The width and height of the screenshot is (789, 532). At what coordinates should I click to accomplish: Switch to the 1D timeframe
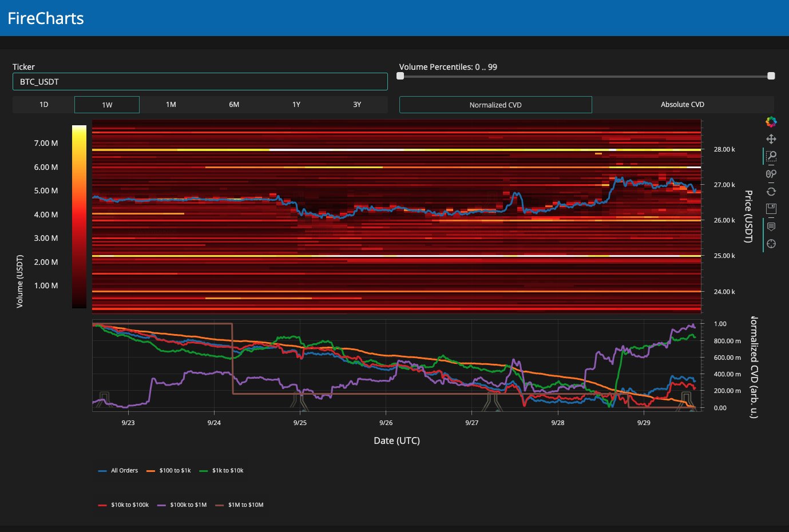click(43, 105)
